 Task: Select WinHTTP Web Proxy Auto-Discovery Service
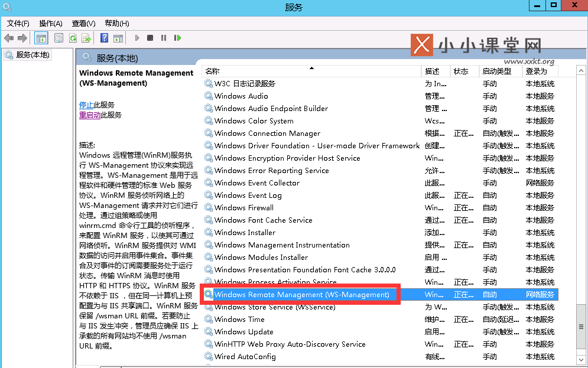[x=380, y=344]
